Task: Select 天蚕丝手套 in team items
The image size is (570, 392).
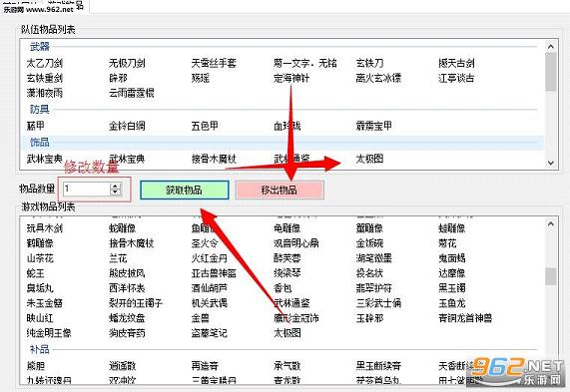Action: pos(214,63)
